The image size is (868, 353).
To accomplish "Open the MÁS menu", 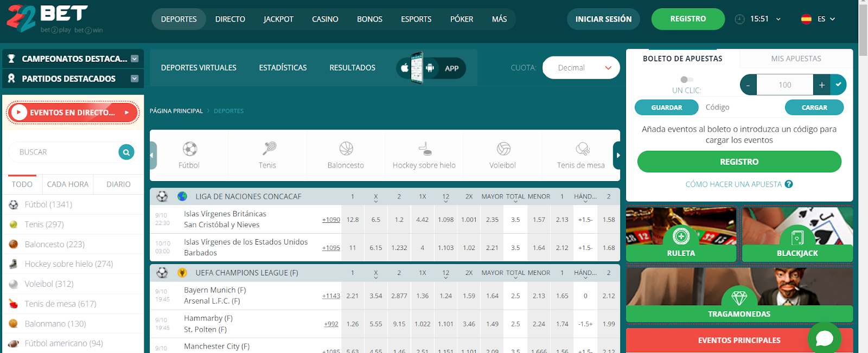I will [x=499, y=19].
